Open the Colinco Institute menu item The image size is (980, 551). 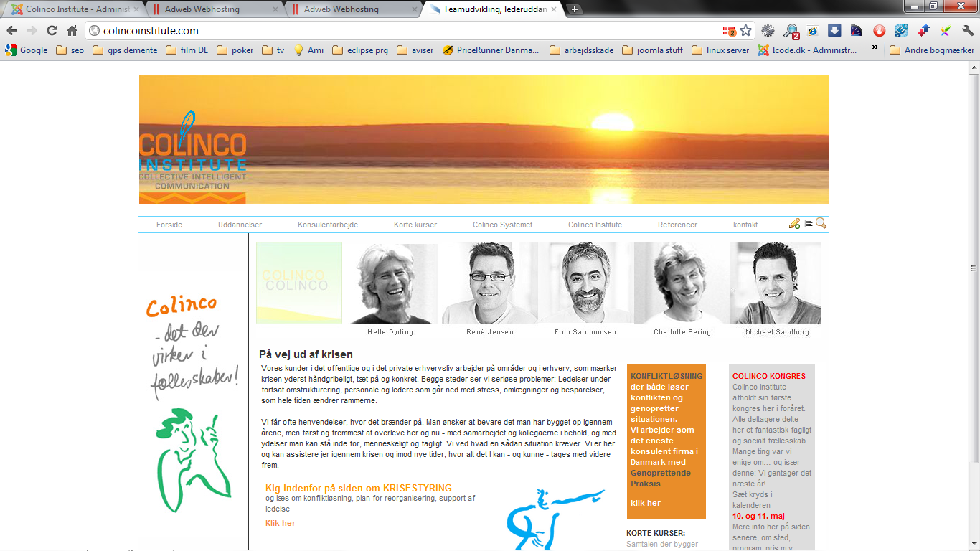pyautogui.click(x=595, y=225)
